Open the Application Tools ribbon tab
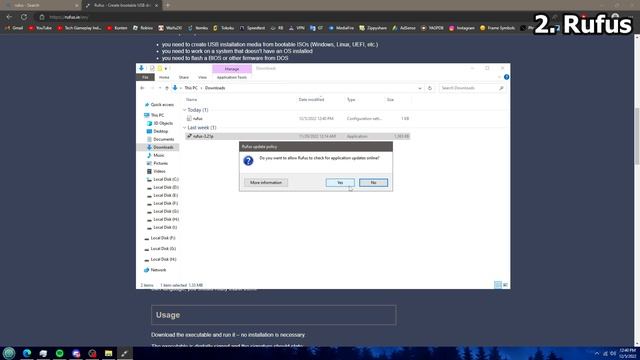 (232, 77)
